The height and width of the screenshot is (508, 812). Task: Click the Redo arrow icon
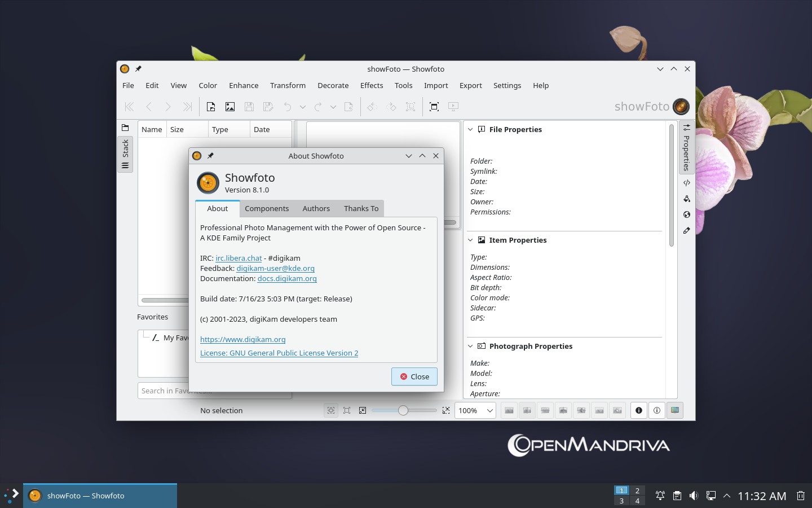[318, 107]
